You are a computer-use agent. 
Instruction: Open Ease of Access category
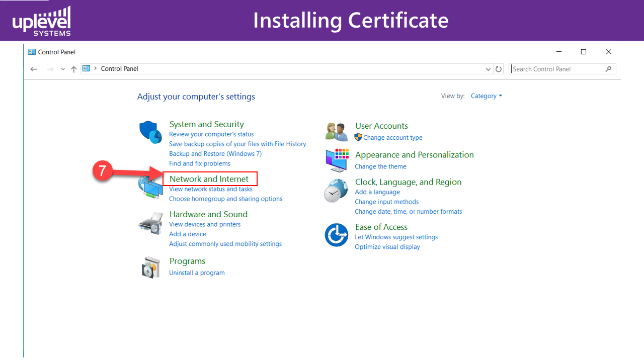tap(381, 227)
